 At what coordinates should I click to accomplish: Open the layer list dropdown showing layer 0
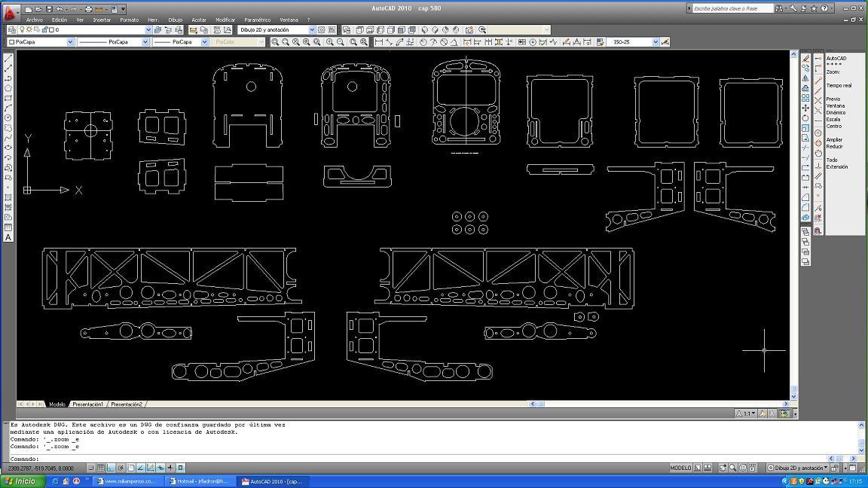pos(148,30)
